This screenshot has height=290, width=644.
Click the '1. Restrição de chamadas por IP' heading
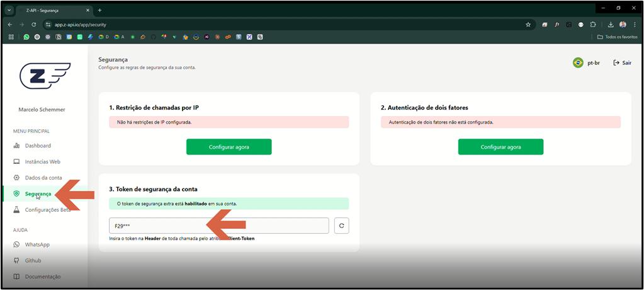pyautogui.click(x=154, y=108)
